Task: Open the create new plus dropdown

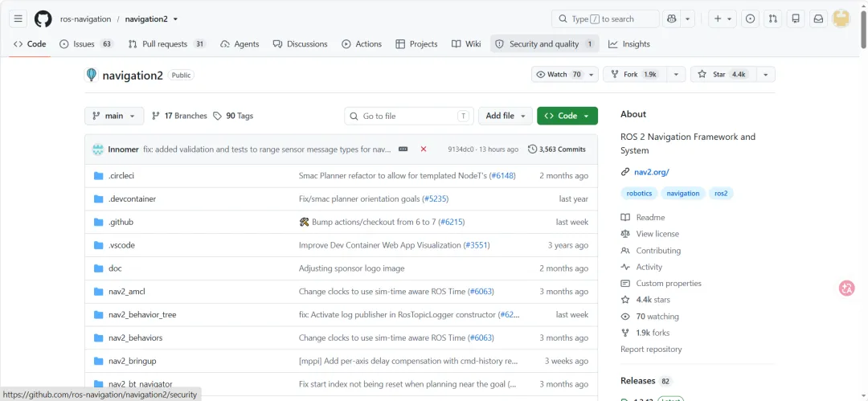Action: coord(723,18)
